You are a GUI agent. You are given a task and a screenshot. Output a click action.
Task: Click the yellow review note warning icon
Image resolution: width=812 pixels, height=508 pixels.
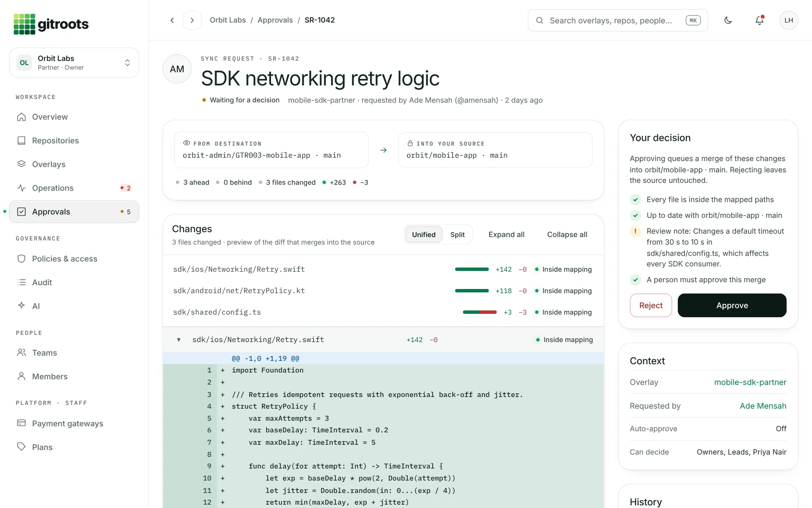(x=635, y=231)
